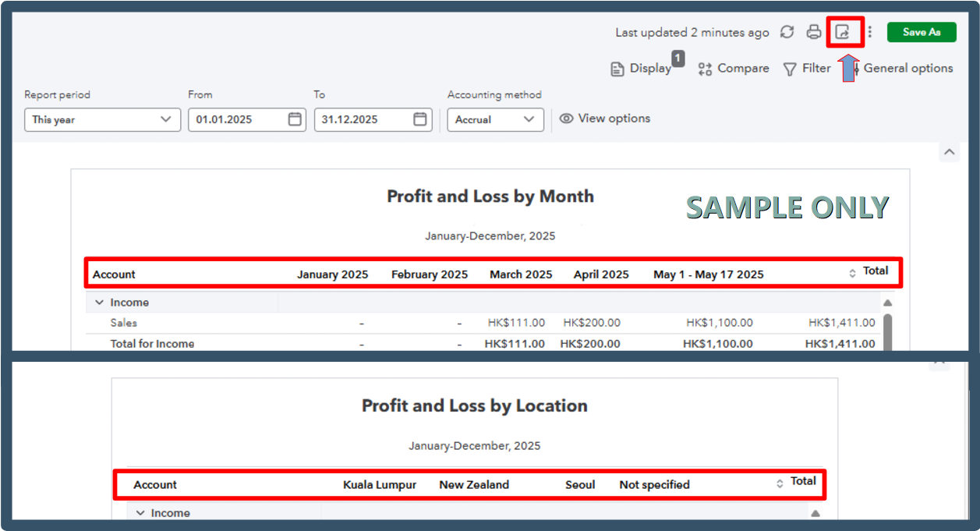Click the export report icon
This screenshot has height=531, width=980.
pyautogui.click(x=843, y=32)
